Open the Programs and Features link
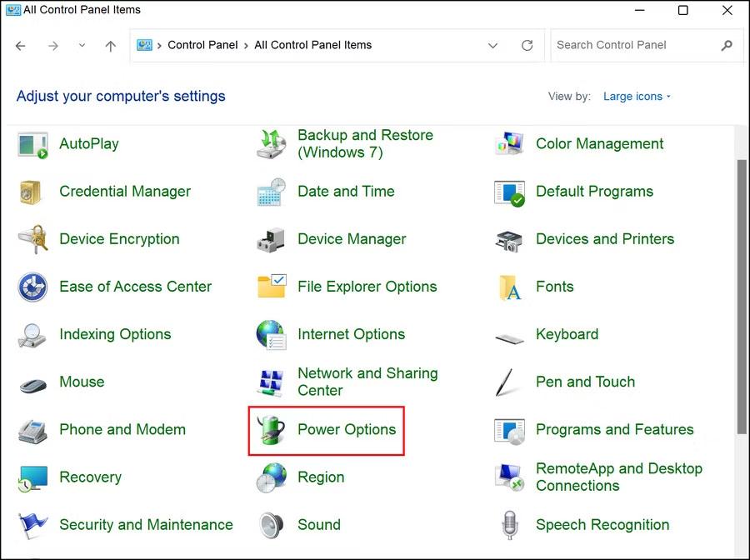The image size is (750, 560). [614, 430]
